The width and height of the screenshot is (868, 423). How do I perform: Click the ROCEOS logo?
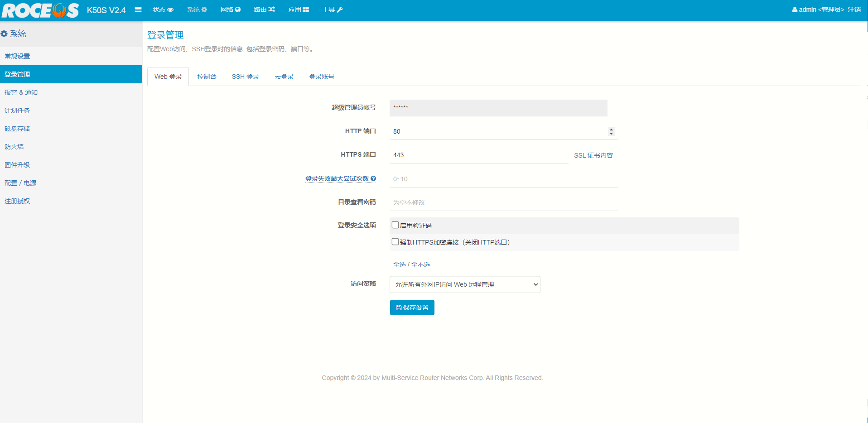click(40, 10)
